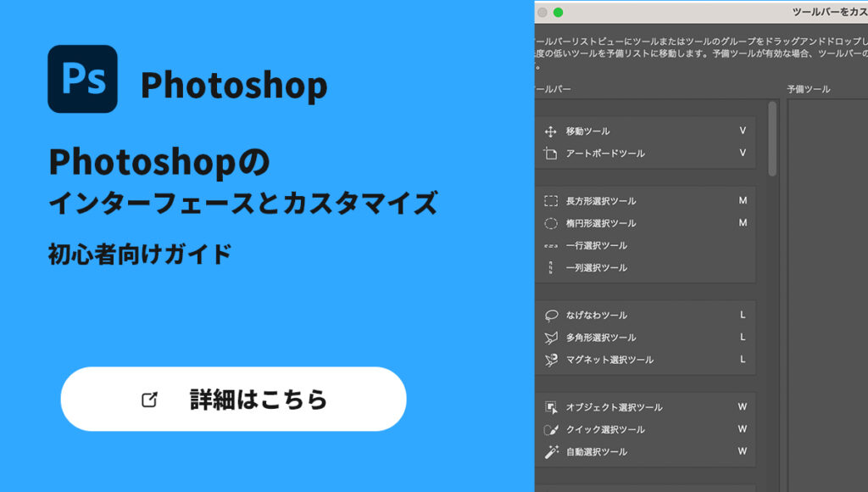
Task: Click the Quick Selection tool icon
Action: 550,429
